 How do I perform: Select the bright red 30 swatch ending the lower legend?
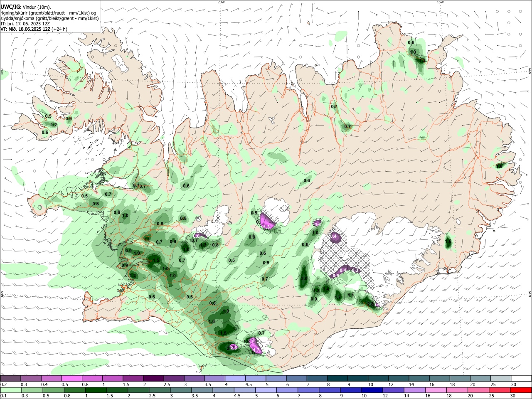521,390
